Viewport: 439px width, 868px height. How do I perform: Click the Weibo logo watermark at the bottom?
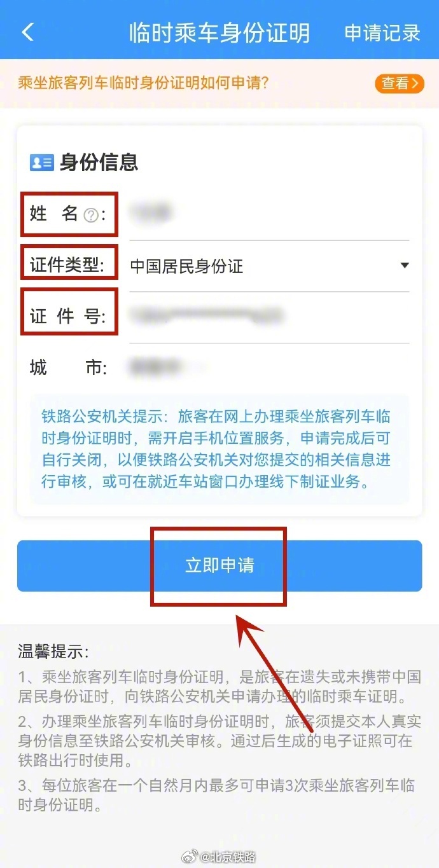190,857
